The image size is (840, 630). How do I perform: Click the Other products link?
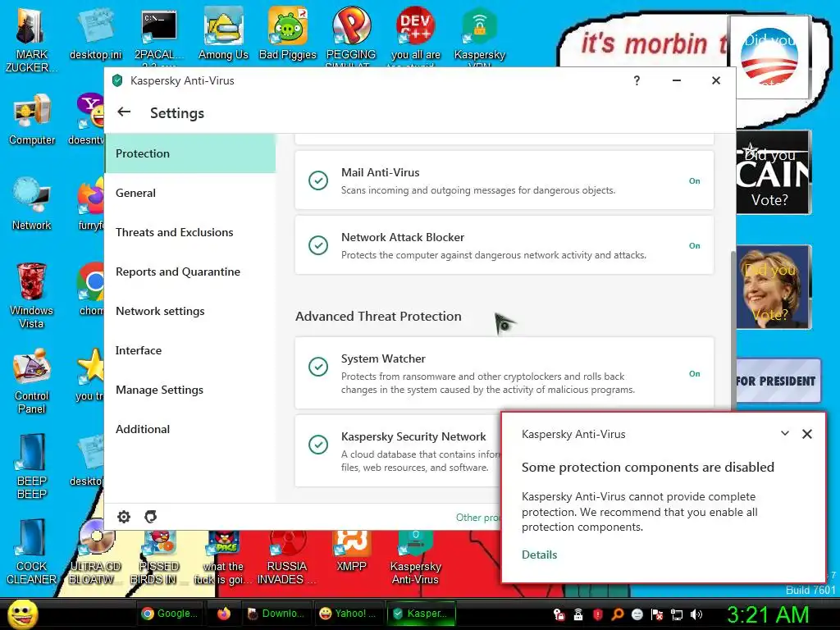pos(478,518)
